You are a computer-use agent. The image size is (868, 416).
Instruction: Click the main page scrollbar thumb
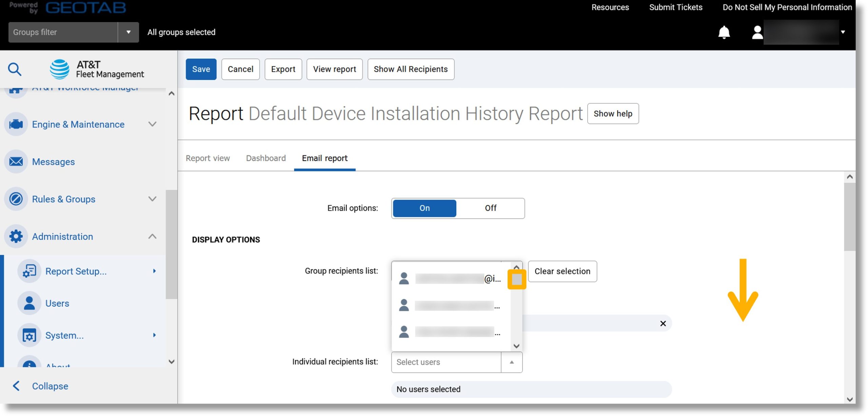click(x=849, y=217)
